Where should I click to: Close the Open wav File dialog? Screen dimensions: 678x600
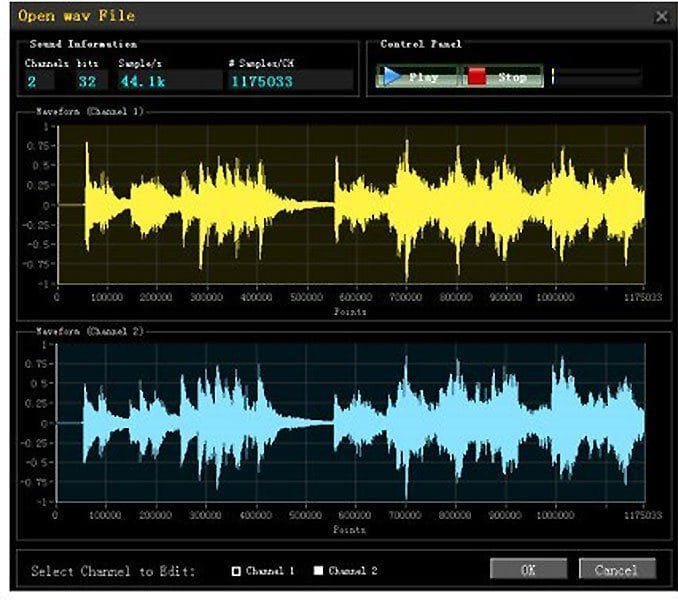[x=661, y=16]
